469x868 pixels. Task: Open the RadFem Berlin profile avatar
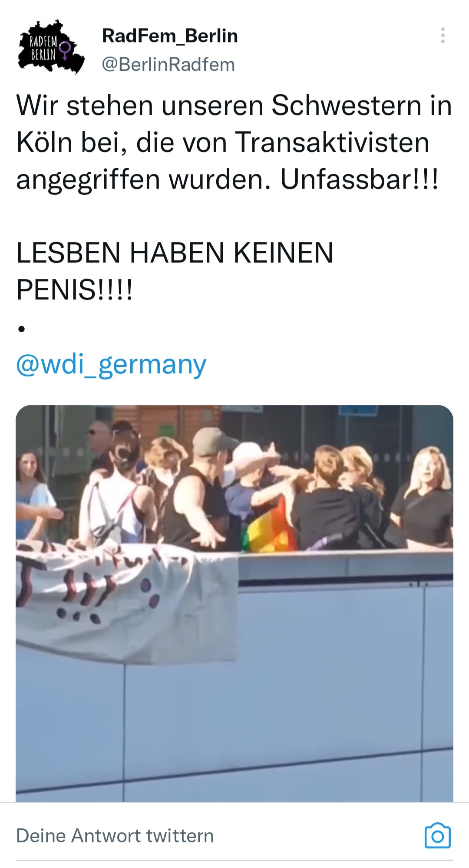[x=51, y=47]
